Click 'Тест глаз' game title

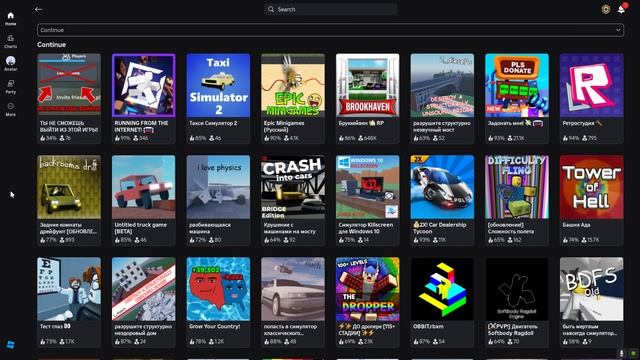point(55,327)
